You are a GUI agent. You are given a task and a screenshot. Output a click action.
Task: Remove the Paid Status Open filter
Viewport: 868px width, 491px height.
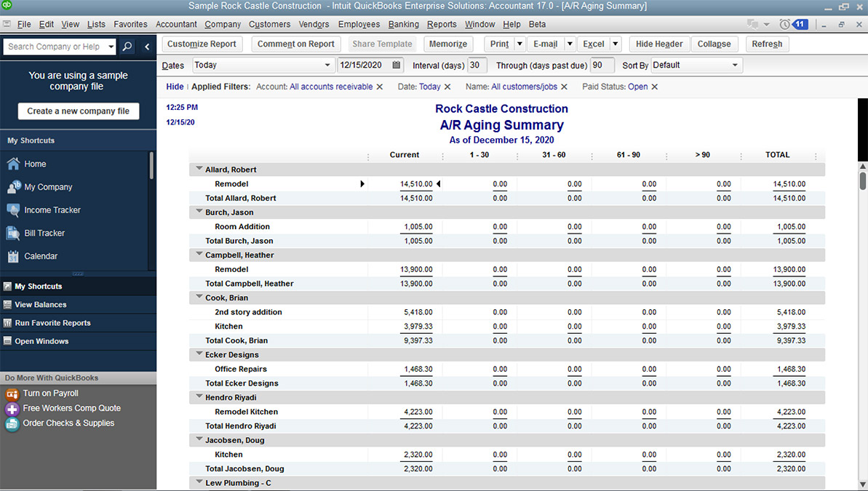pyautogui.click(x=654, y=87)
